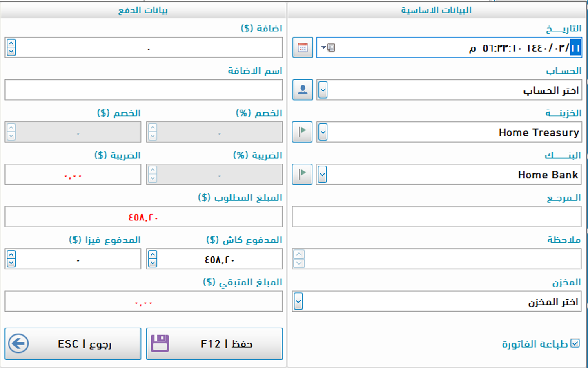Viewport: 588px width, 368px height.
Task: Expand the اختر الحساب account dropdown
Action: click(x=323, y=90)
